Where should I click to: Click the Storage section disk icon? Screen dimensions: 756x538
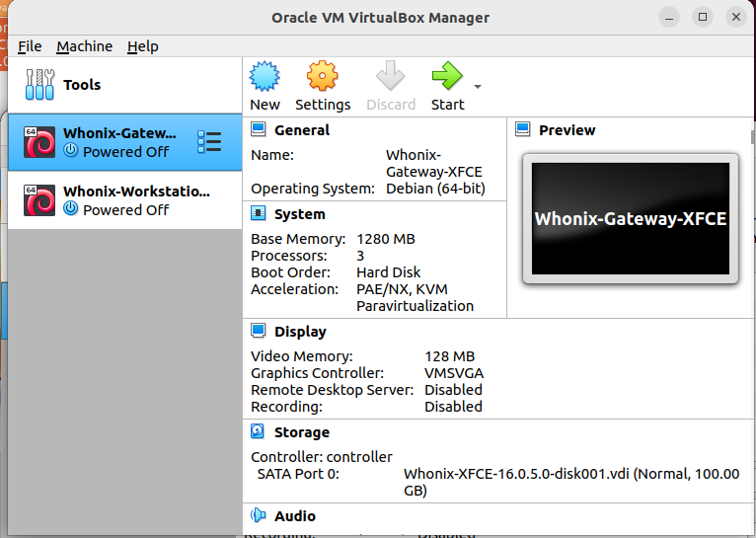pyautogui.click(x=258, y=431)
